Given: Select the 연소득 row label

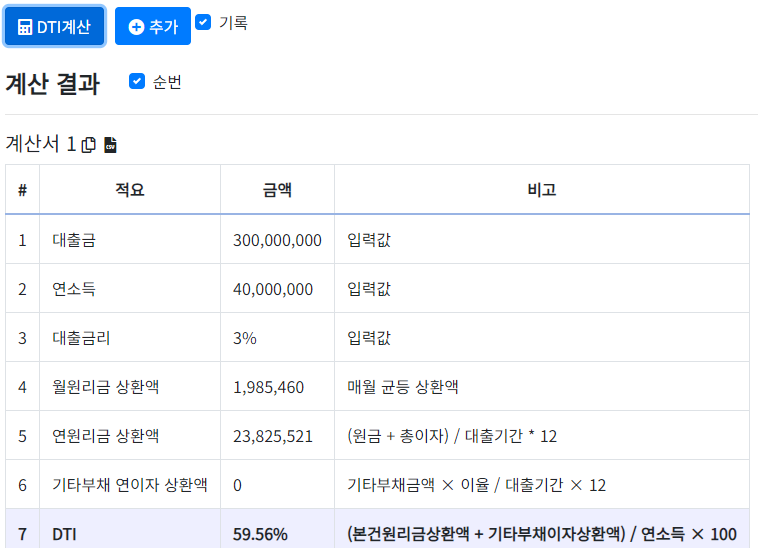Looking at the screenshot, I should pos(74,289).
